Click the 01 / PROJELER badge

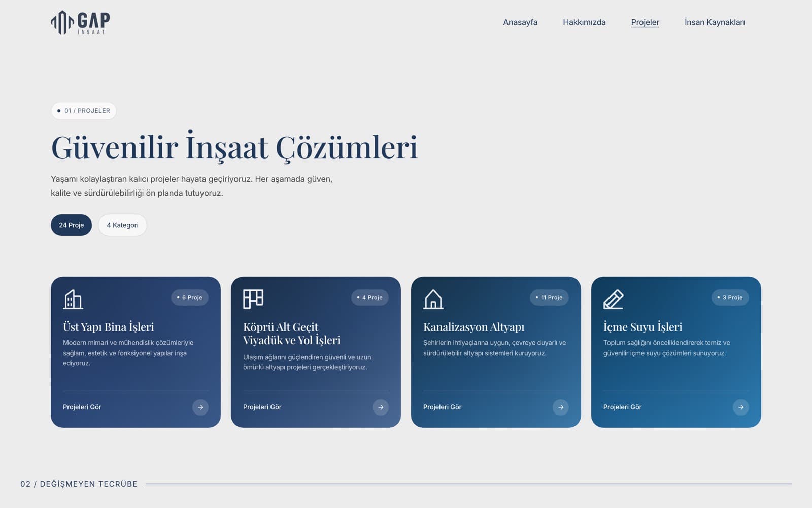pyautogui.click(x=84, y=111)
